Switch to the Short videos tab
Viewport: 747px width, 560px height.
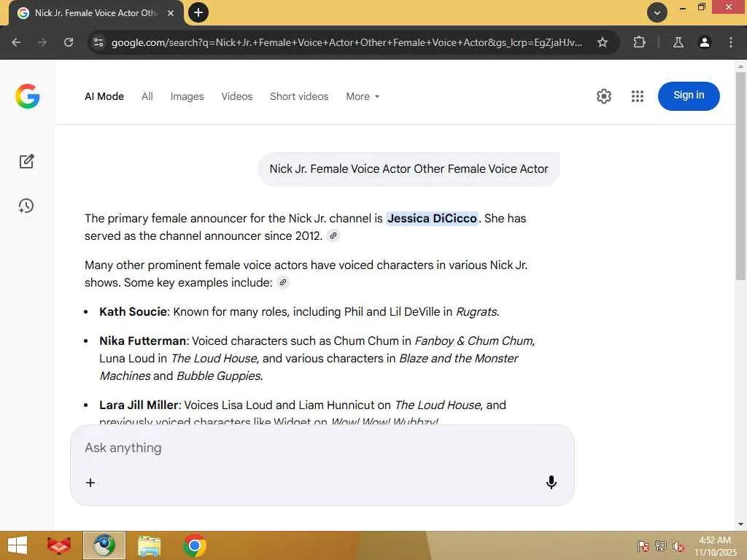299,96
